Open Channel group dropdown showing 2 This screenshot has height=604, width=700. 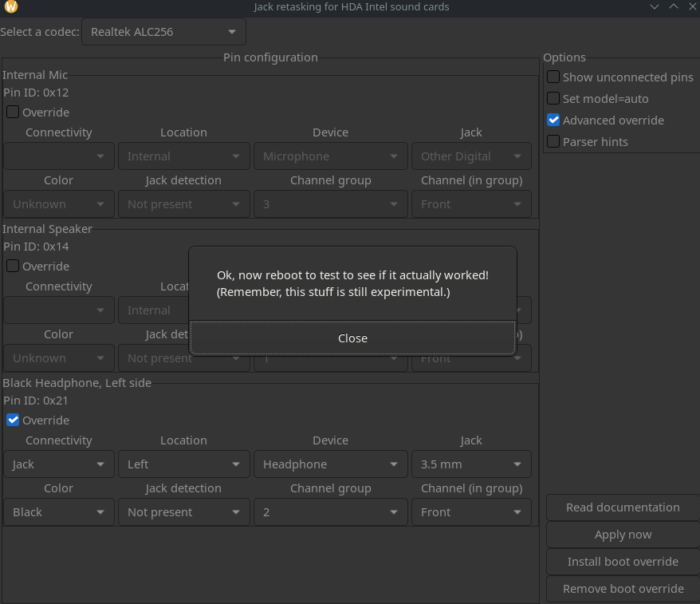coord(331,512)
